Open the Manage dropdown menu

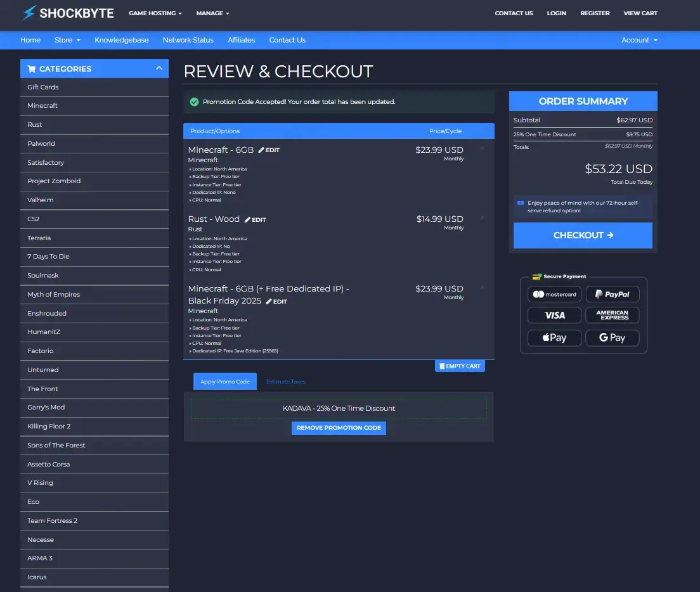pyautogui.click(x=213, y=13)
